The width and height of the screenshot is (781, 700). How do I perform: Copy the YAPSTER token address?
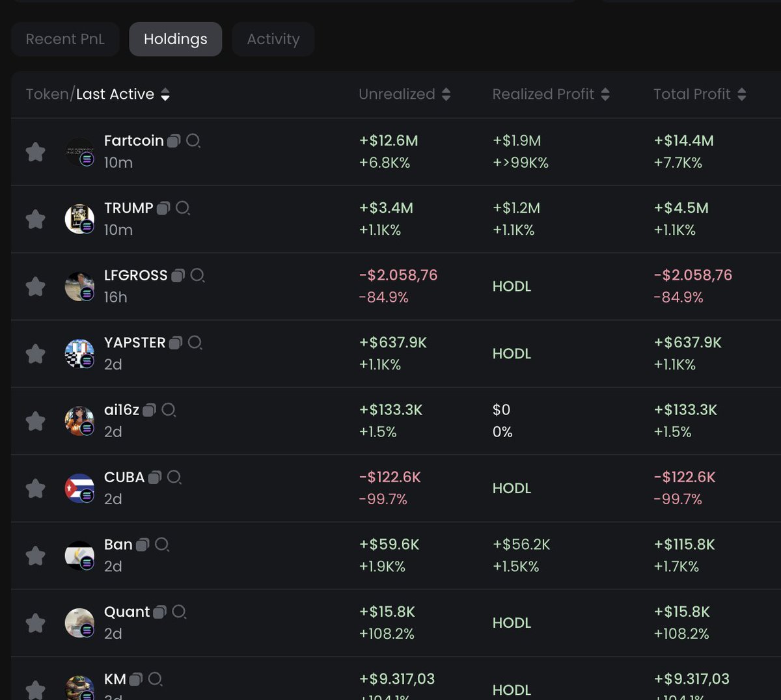click(x=176, y=343)
